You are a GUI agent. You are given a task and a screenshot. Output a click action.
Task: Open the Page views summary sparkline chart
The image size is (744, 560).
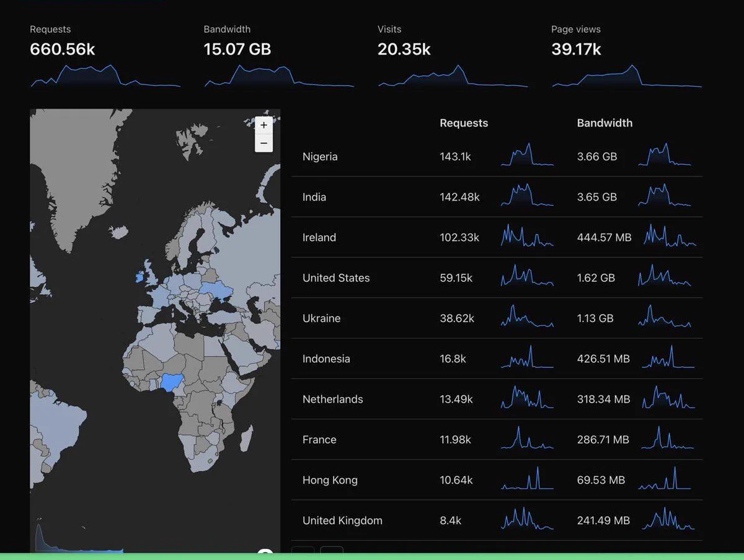click(626, 76)
